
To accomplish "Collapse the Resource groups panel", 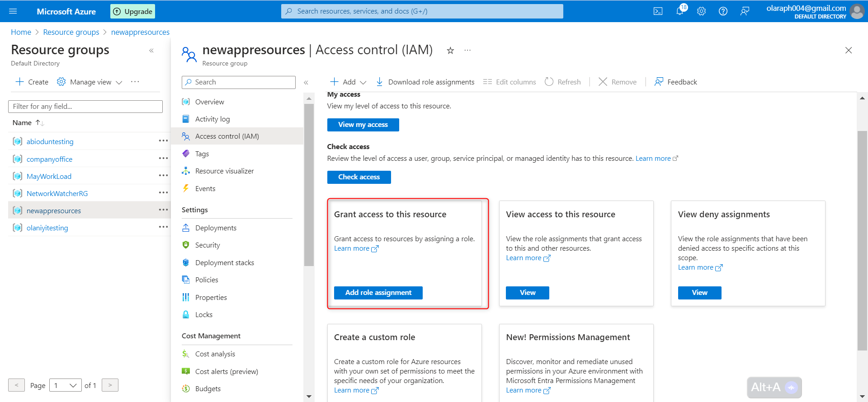I will 151,51.
